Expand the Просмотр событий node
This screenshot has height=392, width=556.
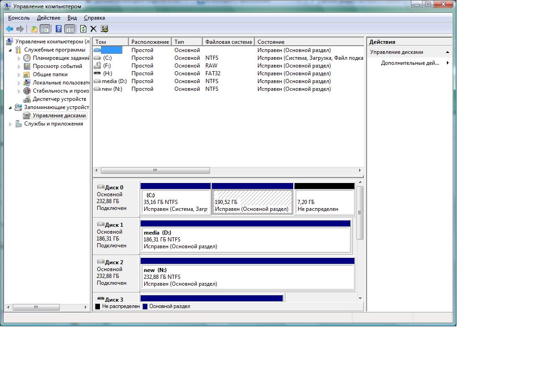[x=19, y=67]
